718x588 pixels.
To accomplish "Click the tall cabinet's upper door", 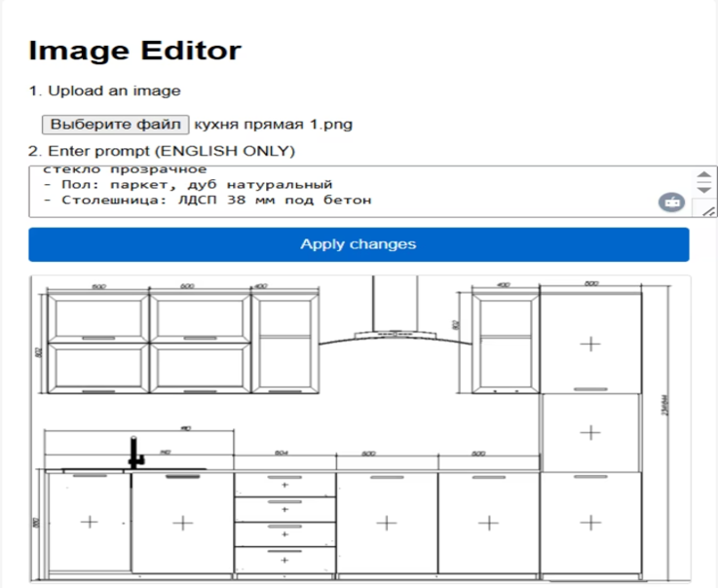I will 590,343.
